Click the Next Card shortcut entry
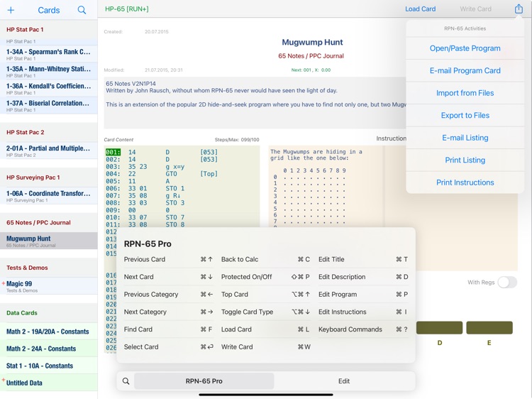This screenshot has width=532, height=399. (168, 277)
